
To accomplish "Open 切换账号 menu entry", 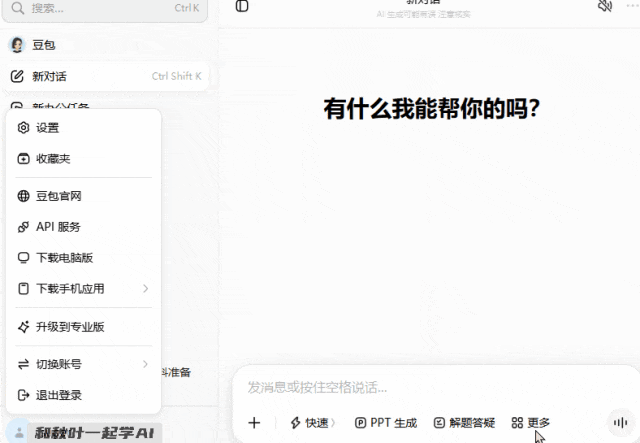I will click(x=83, y=364).
